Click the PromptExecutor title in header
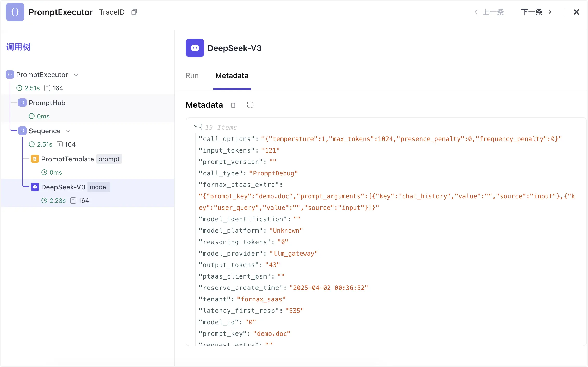The width and height of the screenshot is (588, 367). coord(60,12)
